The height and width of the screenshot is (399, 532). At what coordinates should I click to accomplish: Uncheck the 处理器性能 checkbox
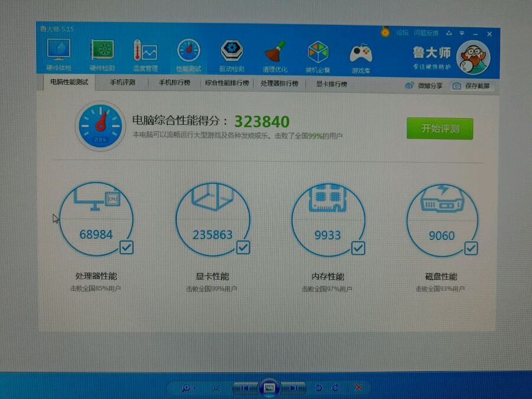click(126, 247)
